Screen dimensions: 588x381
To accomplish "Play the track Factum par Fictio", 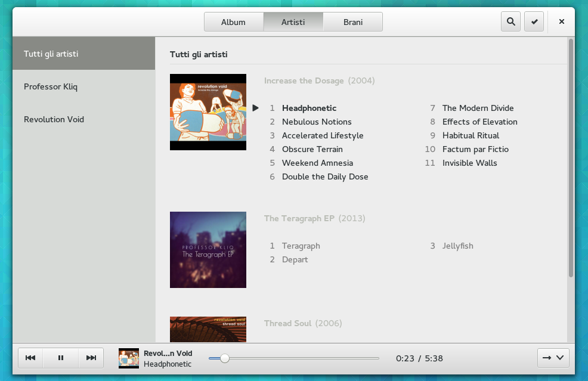I will (x=475, y=149).
